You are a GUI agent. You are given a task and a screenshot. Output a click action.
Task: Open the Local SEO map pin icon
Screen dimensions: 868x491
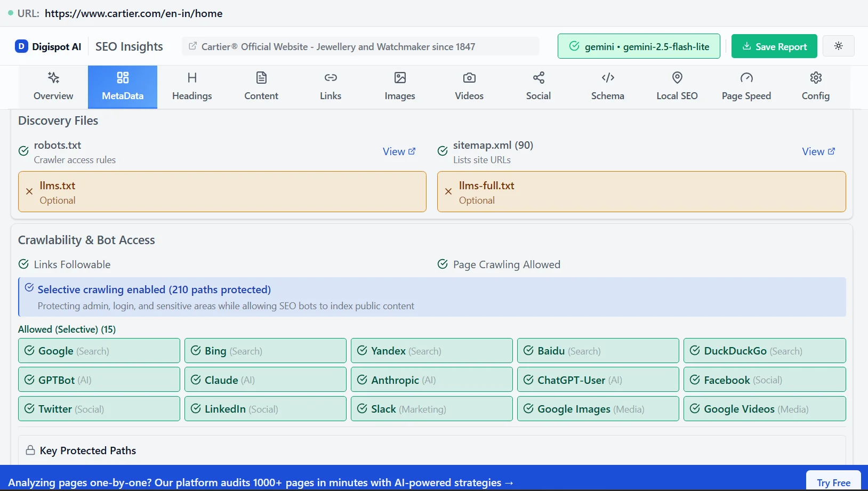tap(677, 78)
